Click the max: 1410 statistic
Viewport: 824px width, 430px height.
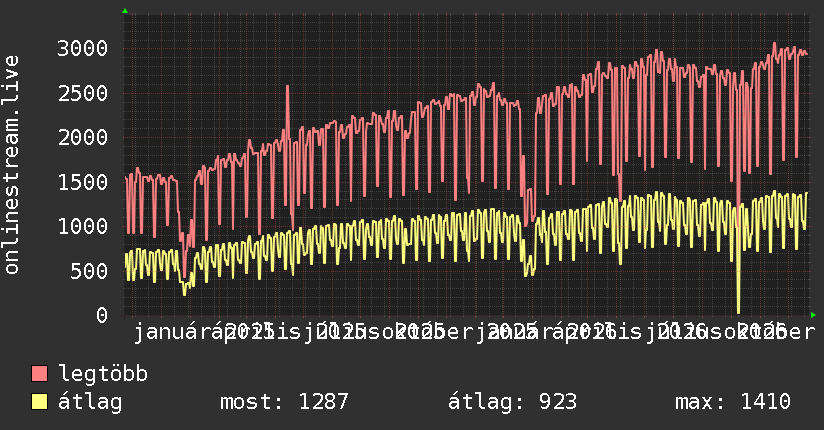pos(733,402)
